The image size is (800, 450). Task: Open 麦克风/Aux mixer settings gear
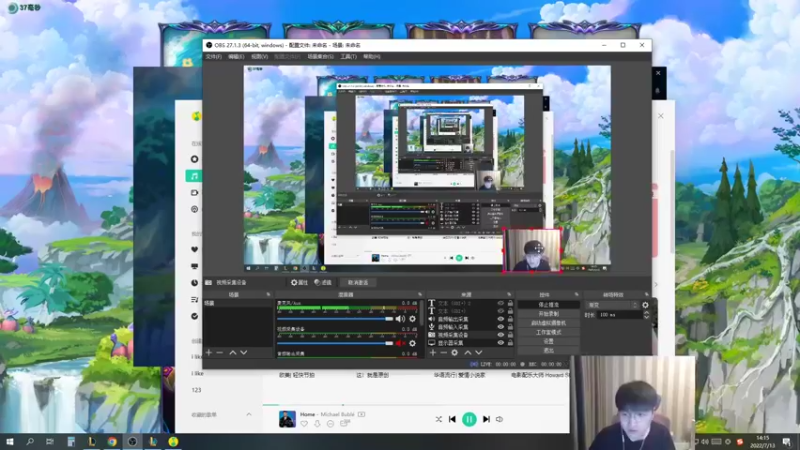[412, 319]
